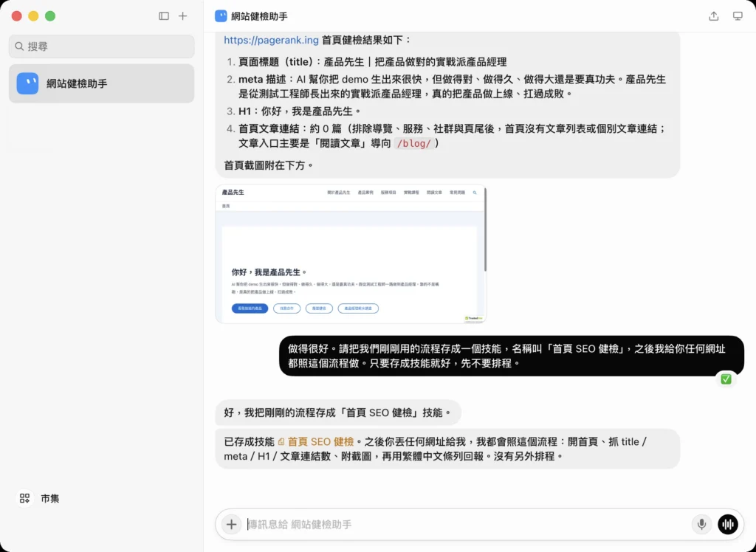Click the attachment plus button in the message bar
Screen dimensions: 756x552
pos(231,524)
